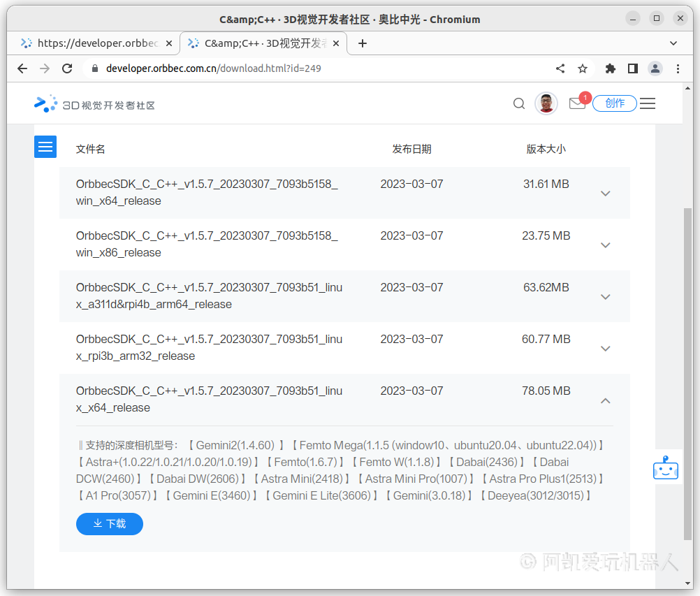Screen dimensions: 700x596
Task: Open a new browser tab
Action: point(363,43)
